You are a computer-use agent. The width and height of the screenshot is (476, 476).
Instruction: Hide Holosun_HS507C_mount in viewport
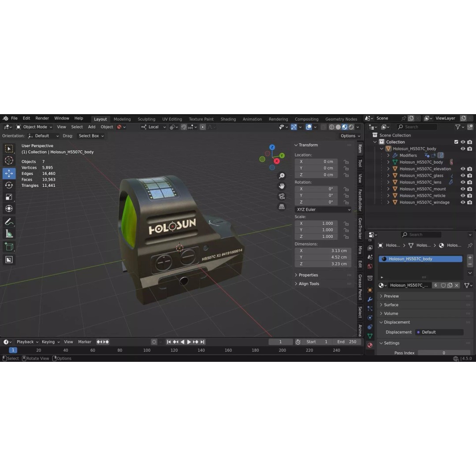pos(463,189)
